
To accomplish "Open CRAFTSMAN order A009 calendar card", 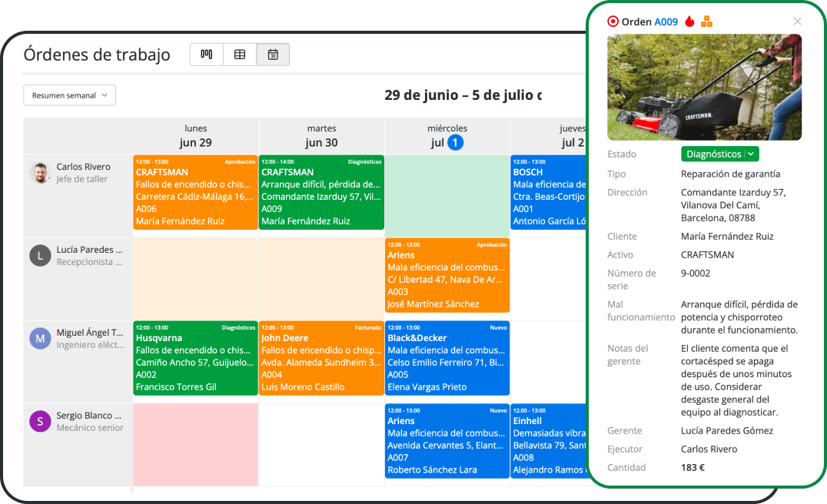I will (x=321, y=192).
